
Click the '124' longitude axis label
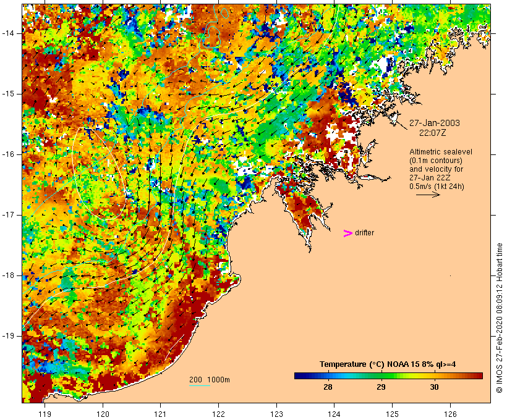coord(334,414)
